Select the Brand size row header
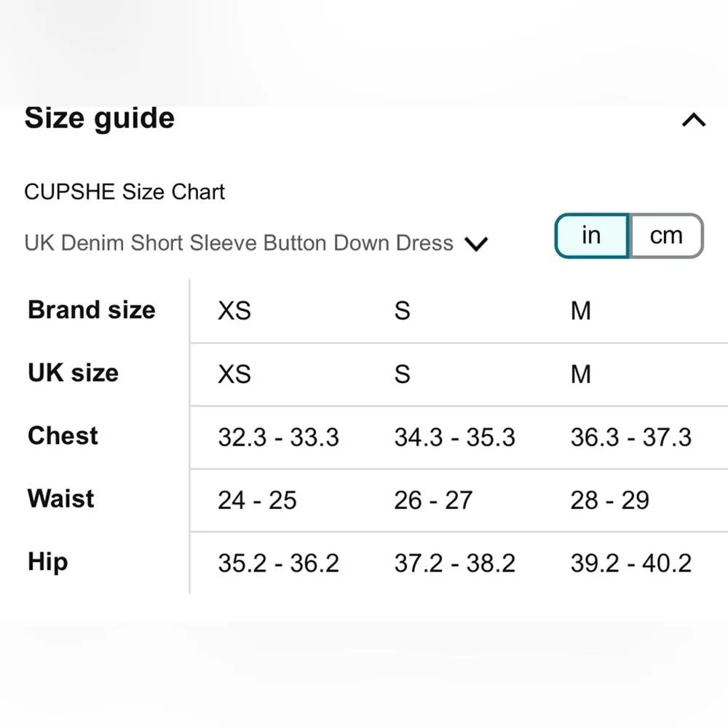Viewport: 728px width, 728px height. [x=92, y=310]
